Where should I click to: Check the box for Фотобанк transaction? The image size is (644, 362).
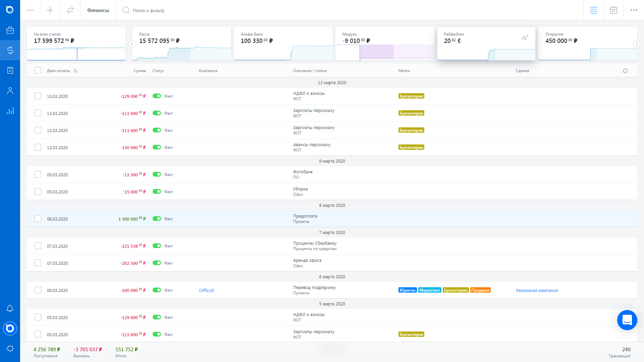tap(38, 174)
